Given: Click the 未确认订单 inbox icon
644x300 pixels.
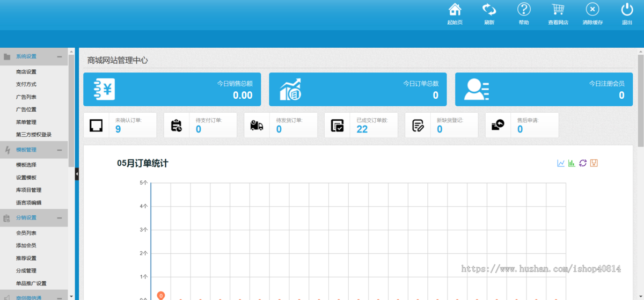Looking at the screenshot, I should pyautogui.click(x=96, y=126).
